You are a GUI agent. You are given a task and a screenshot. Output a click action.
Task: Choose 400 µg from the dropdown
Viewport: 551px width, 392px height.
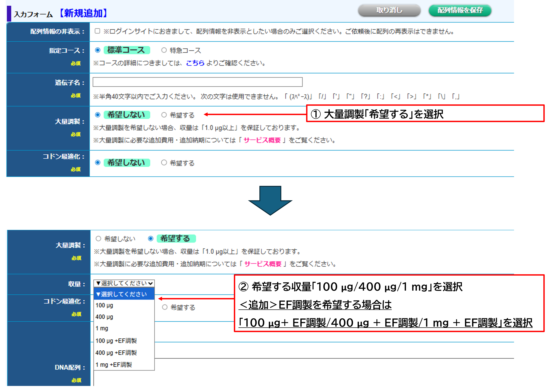pyautogui.click(x=104, y=317)
